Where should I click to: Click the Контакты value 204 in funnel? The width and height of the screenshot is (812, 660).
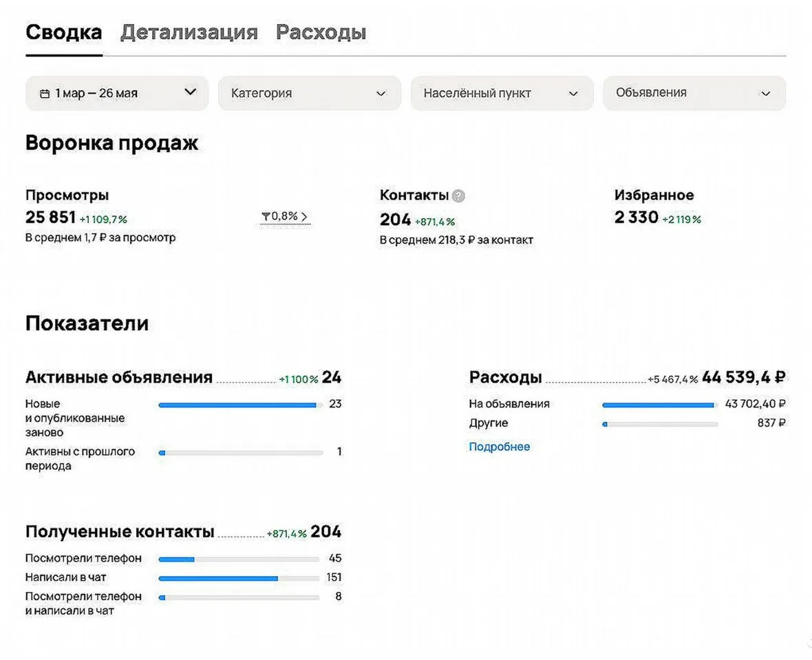(x=395, y=220)
